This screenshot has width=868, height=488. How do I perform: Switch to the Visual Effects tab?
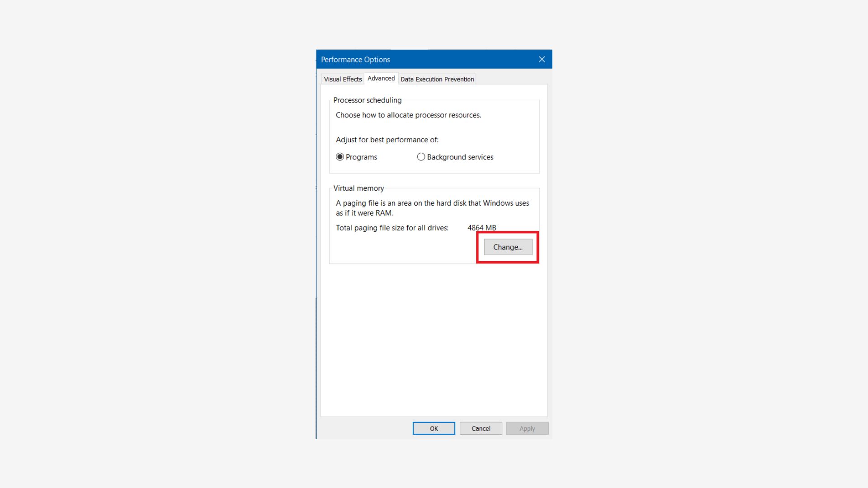343,79
